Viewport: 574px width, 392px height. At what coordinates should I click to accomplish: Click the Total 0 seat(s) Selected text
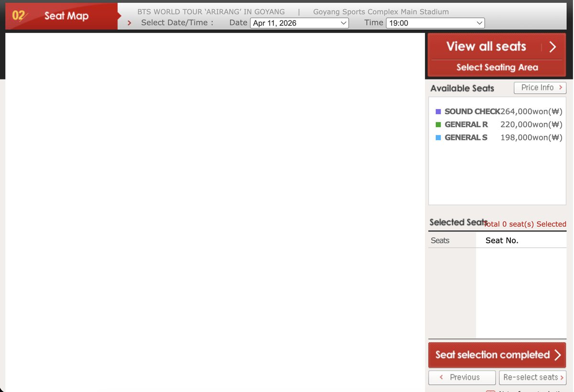(x=525, y=224)
